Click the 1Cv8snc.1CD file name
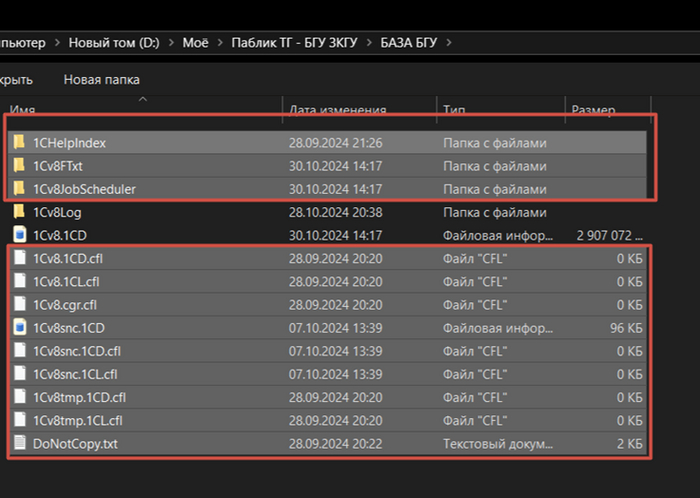 click(x=69, y=328)
